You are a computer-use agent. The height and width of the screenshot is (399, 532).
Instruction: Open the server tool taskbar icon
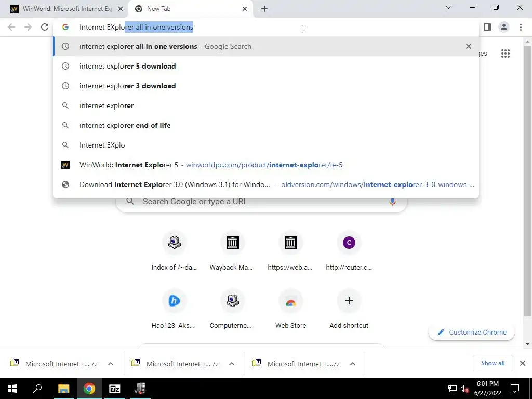pos(140,389)
